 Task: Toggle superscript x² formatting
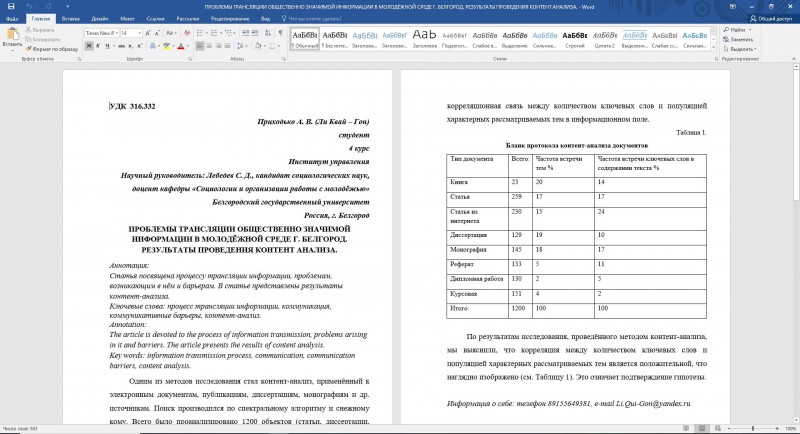point(140,46)
